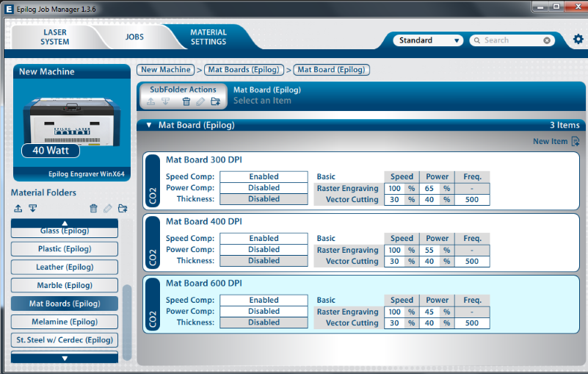Viewport: 588px width, 374px height.
Task: Click CO2 badge of Mat Board 600 DPI
Action: click(152, 304)
